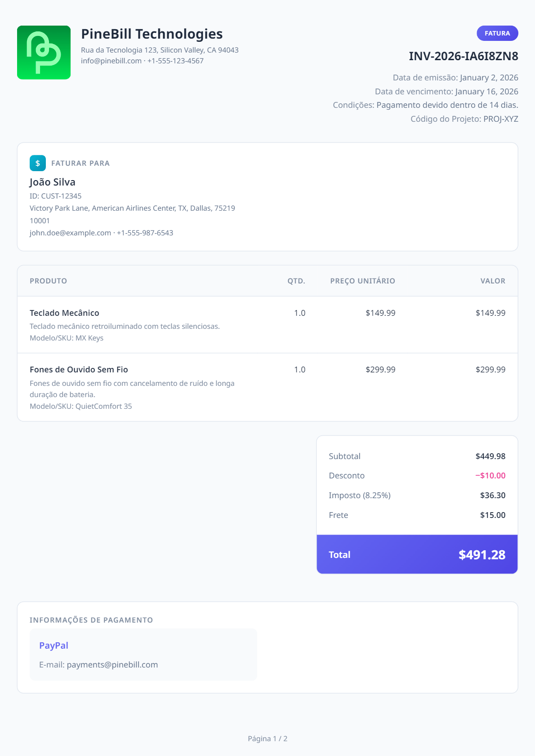The image size is (535, 756).
Task: Select the customer name João Silva
Action: 53,182
